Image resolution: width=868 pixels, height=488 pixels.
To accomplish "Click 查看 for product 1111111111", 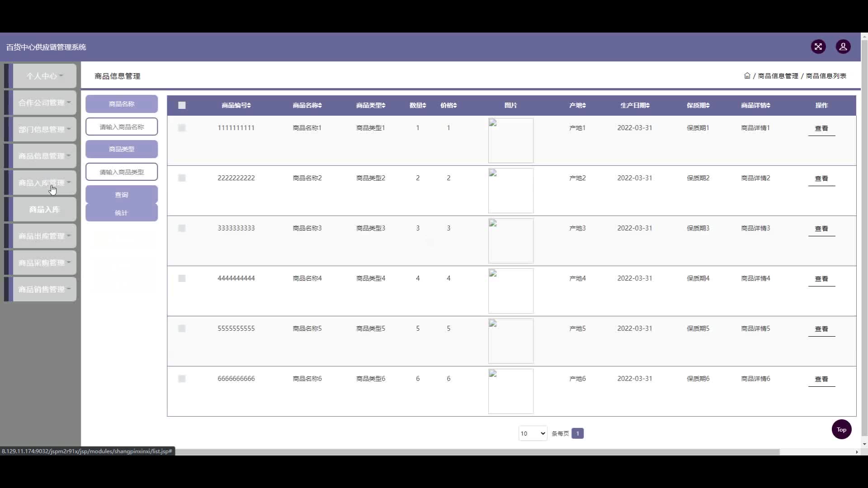I will (x=821, y=128).
